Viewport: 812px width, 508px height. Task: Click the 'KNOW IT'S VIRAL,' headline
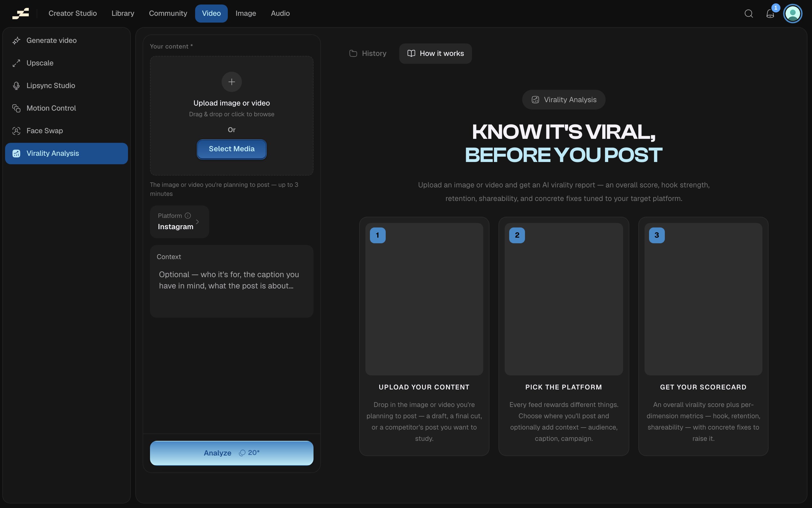point(564,132)
